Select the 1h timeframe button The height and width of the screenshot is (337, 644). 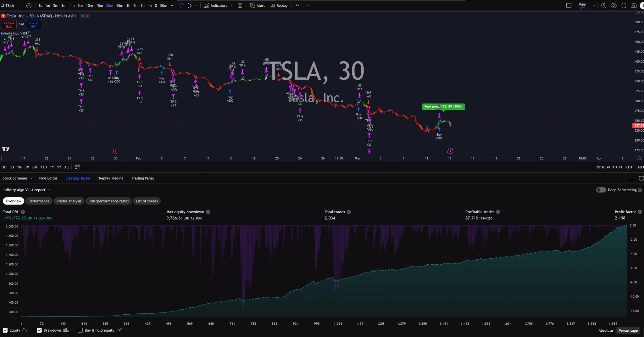[128, 6]
